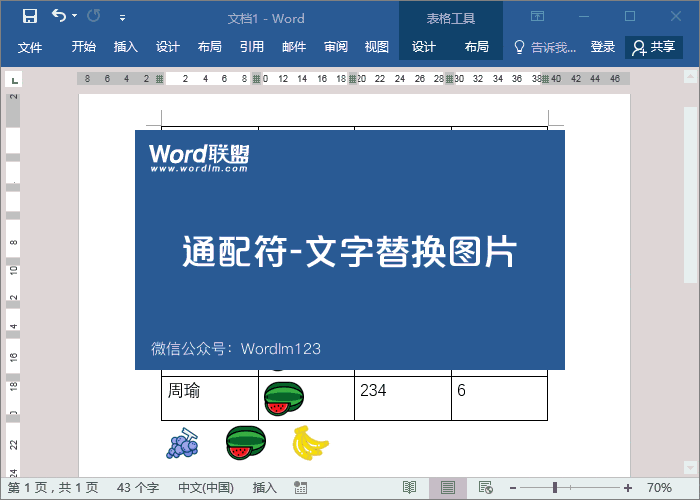Open Table Tools 设计 tab

tap(423, 46)
